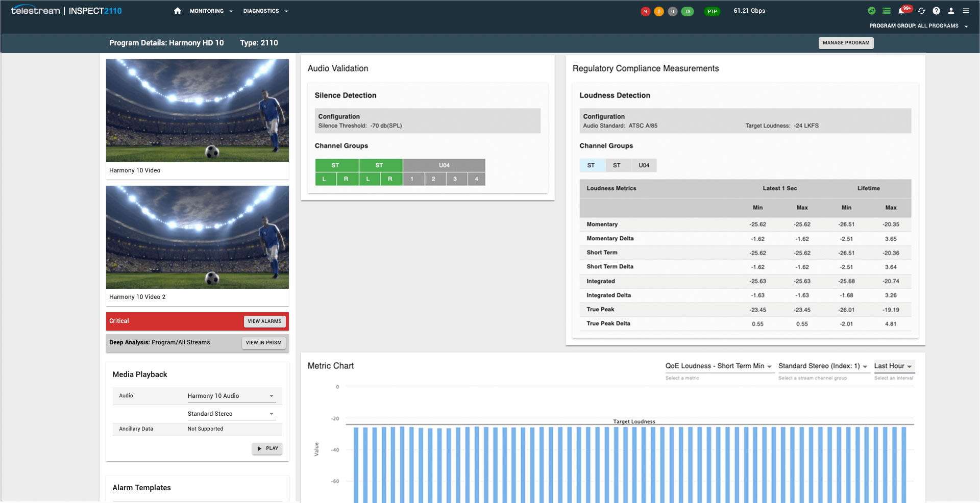Select the U04 tab in Loudness Detection
Image resolution: width=980 pixels, height=503 pixels.
click(x=644, y=165)
